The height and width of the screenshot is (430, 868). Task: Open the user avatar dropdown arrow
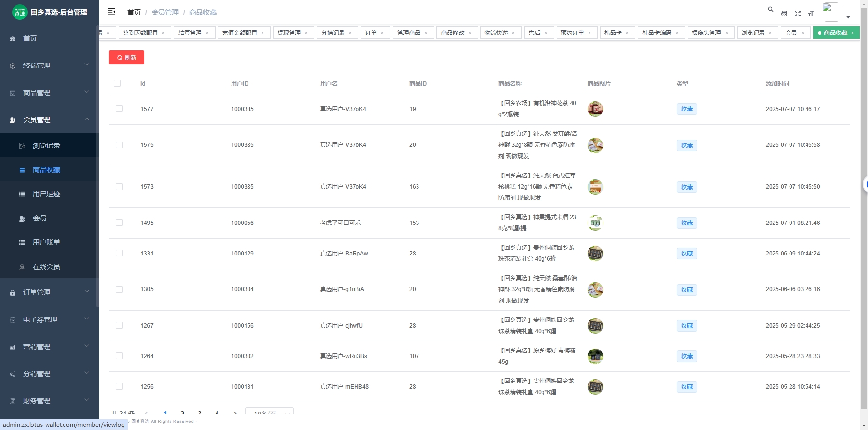tap(848, 17)
